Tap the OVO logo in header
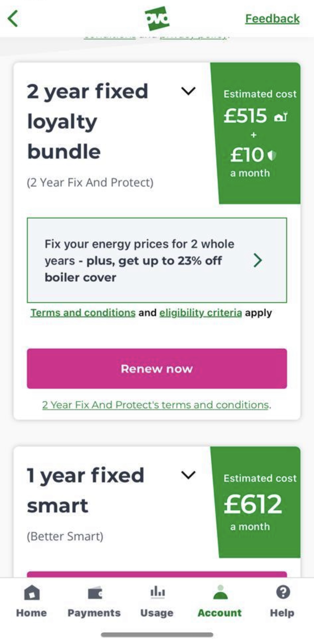 click(x=157, y=18)
